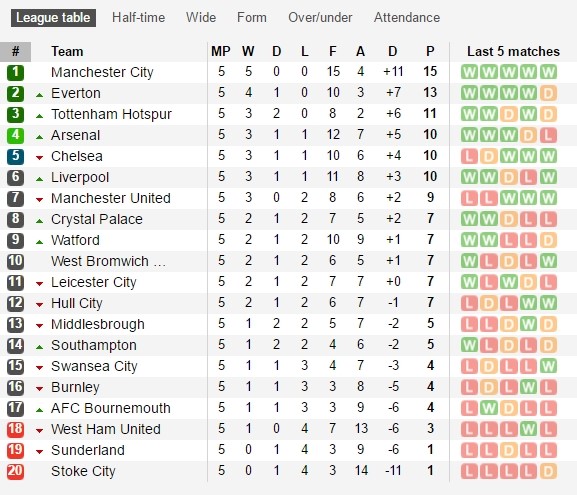Viewport: 577px width, 495px height.
Task: Select the Over/under tab
Action: pyautogui.click(x=320, y=18)
